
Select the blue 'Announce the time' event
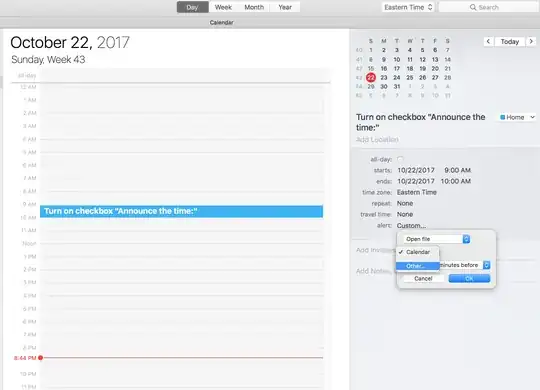[x=181, y=211]
